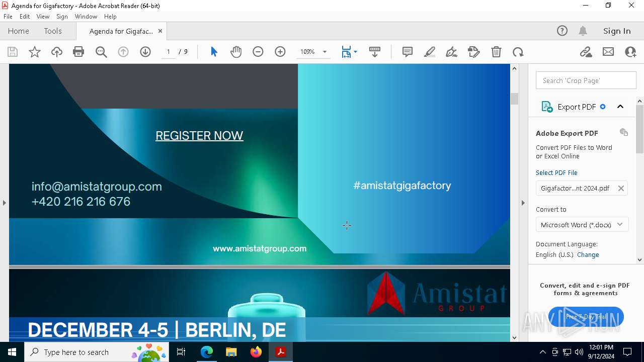Show hidden system tray icons

[x=542, y=352]
